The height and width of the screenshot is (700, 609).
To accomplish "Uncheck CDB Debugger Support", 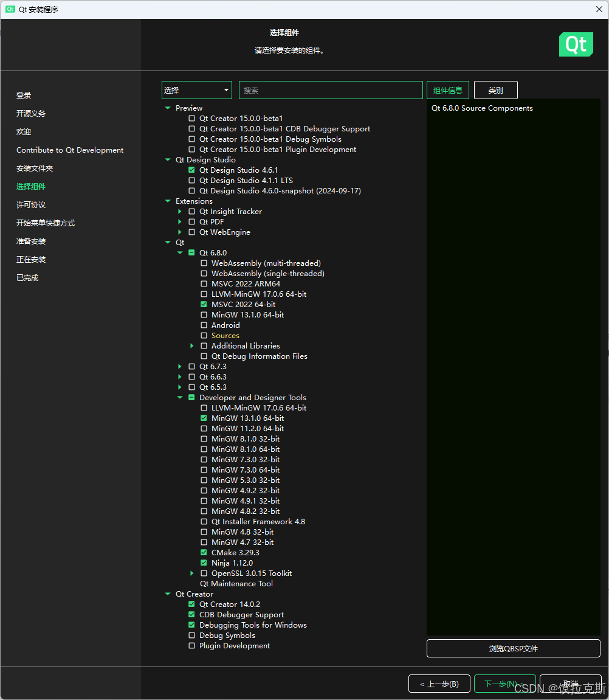I will click(x=192, y=614).
